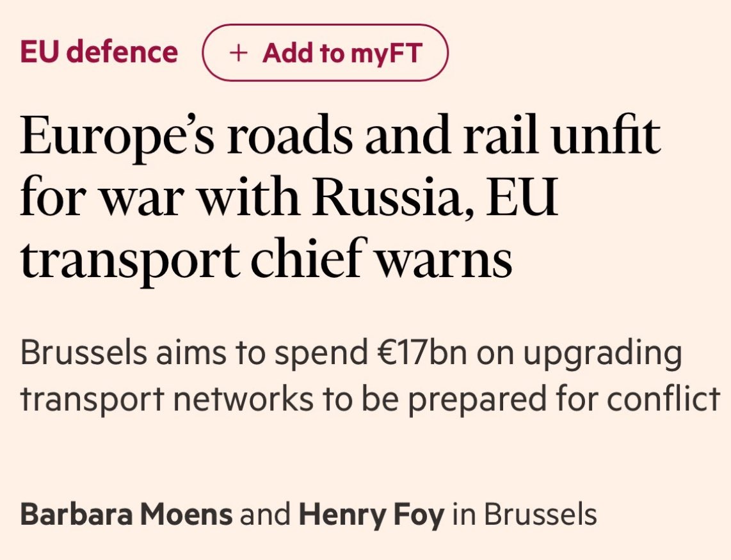Image resolution: width=731 pixels, height=560 pixels.
Task: Add this topic to myFT
Action: click(x=325, y=52)
